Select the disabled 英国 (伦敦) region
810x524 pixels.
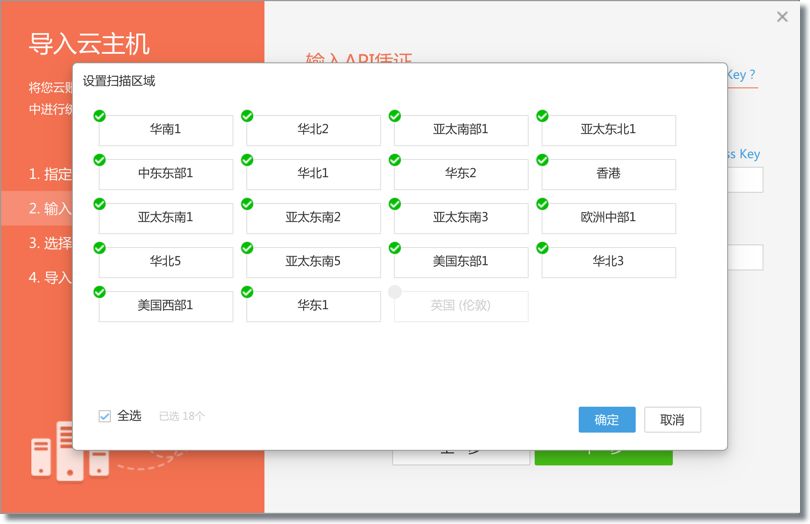click(461, 306)
